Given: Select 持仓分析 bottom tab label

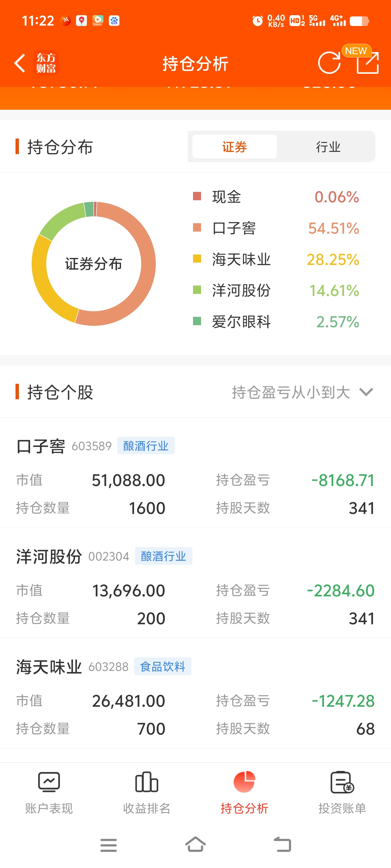Looking at the screenshot, I should point(244,808).
